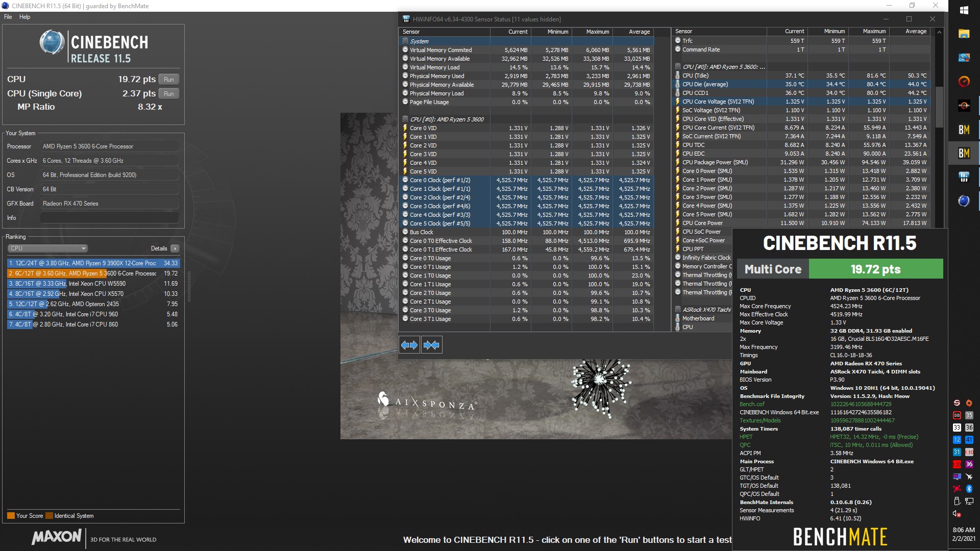Click the HWiNFO scrollbar up arrow
This screenshot has height=551, width=980.
939,32
